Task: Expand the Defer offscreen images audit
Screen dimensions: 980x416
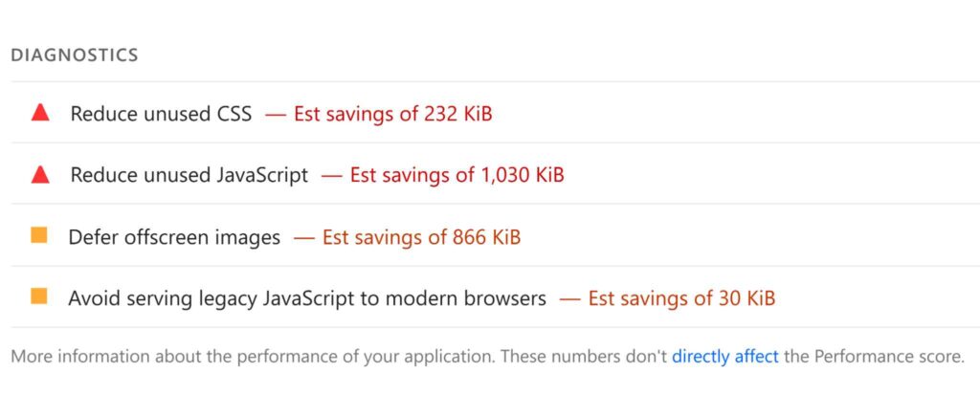Action: coord(174,237)
